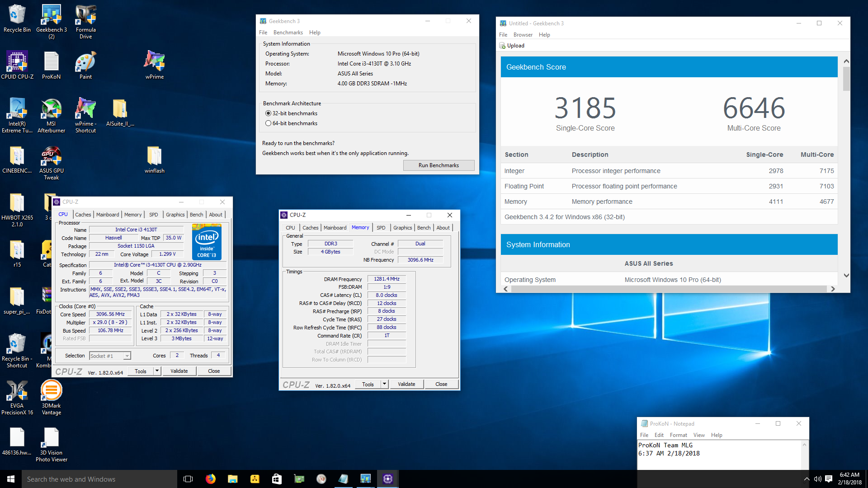Viewport: 868px width, 488px height.
Task: Open Firefox from the taskbar
Action: click(x=210, y=479)
